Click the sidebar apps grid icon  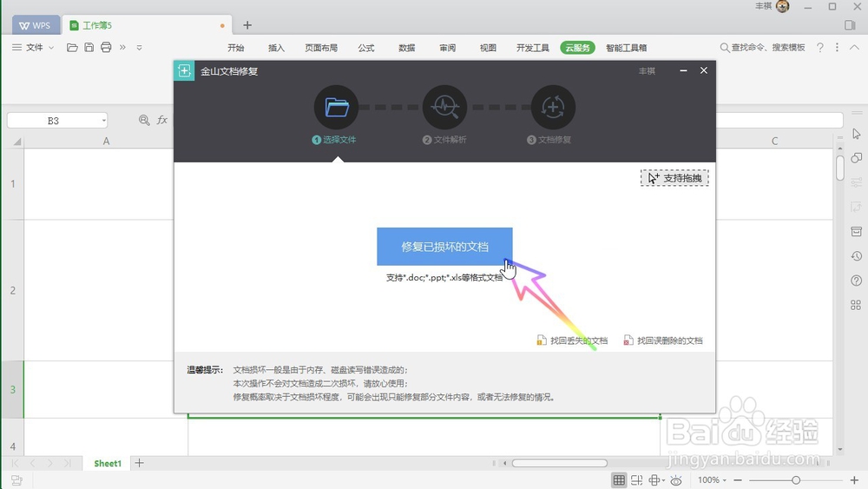pos(856,305)
